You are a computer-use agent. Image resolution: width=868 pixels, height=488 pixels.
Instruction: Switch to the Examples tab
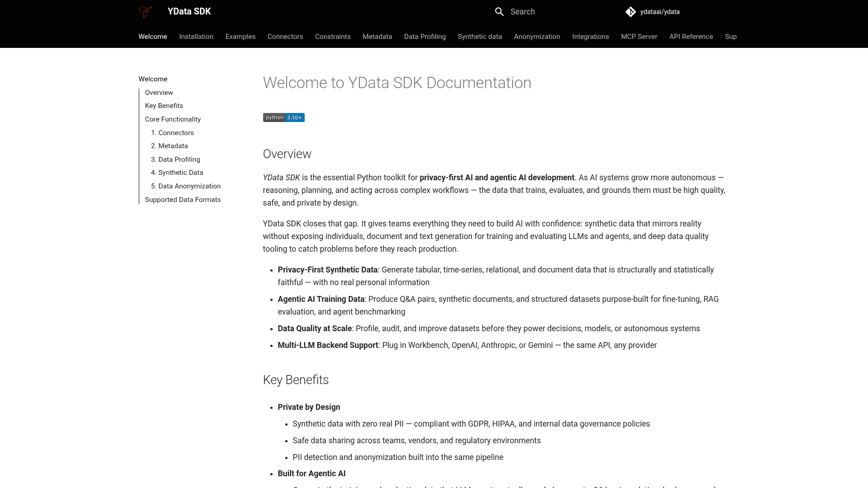[241, 37]
